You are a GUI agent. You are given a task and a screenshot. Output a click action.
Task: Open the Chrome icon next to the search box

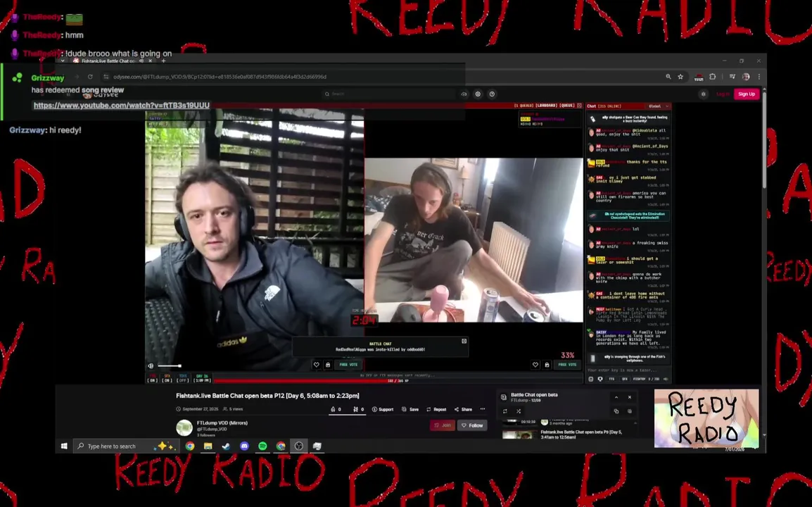click(x=190, y=446)
